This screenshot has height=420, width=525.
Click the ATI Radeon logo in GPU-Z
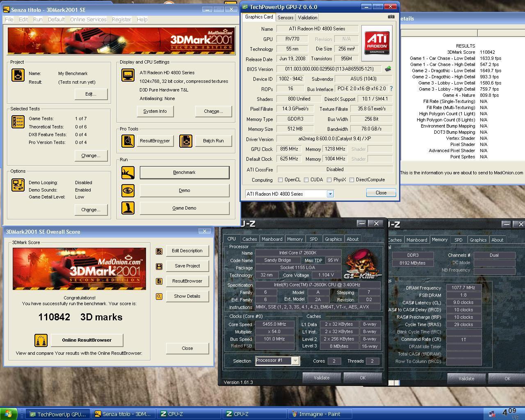pos(377,43)
